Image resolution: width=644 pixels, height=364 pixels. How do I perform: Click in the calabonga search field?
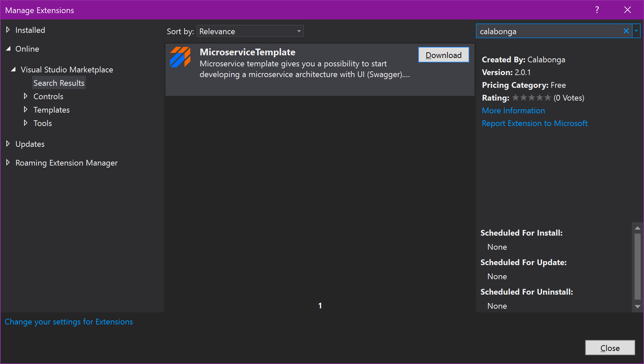tap(549, 32)
